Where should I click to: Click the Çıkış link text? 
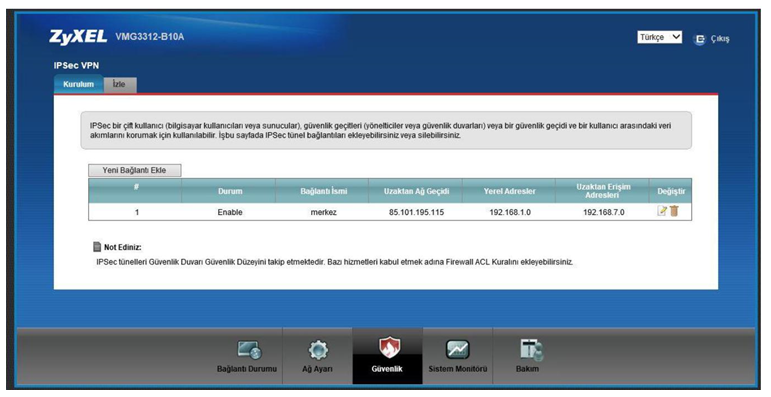[720, 39]
